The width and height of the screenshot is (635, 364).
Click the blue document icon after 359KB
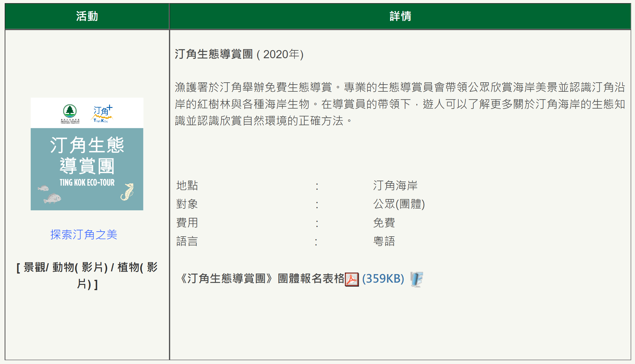click(x=417, y=279)
